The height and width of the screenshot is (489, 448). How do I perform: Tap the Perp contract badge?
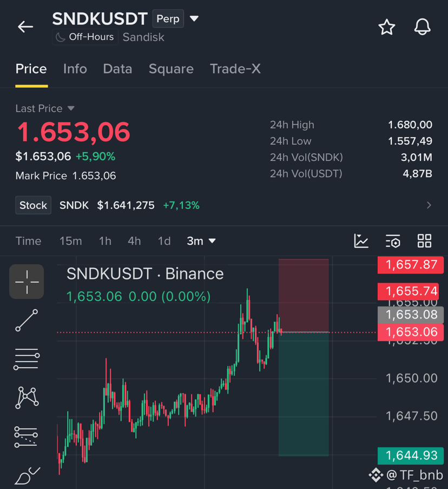point(168,19)
